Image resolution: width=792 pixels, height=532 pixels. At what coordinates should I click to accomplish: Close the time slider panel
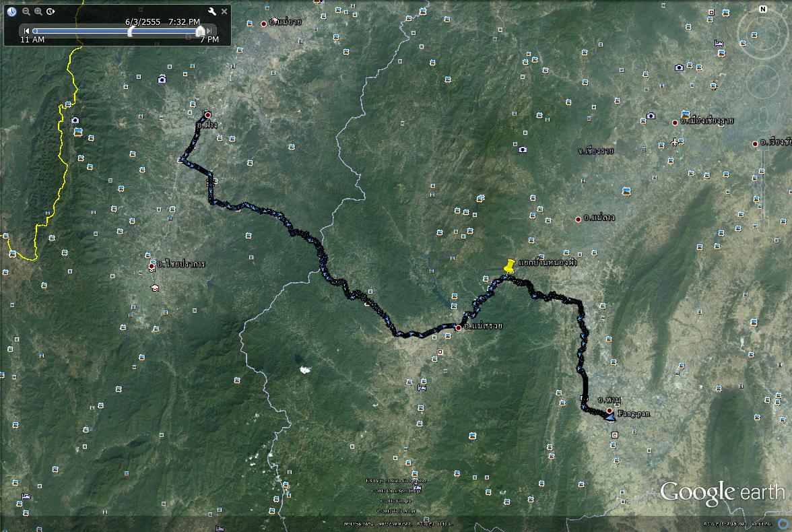tap(224, 11)
